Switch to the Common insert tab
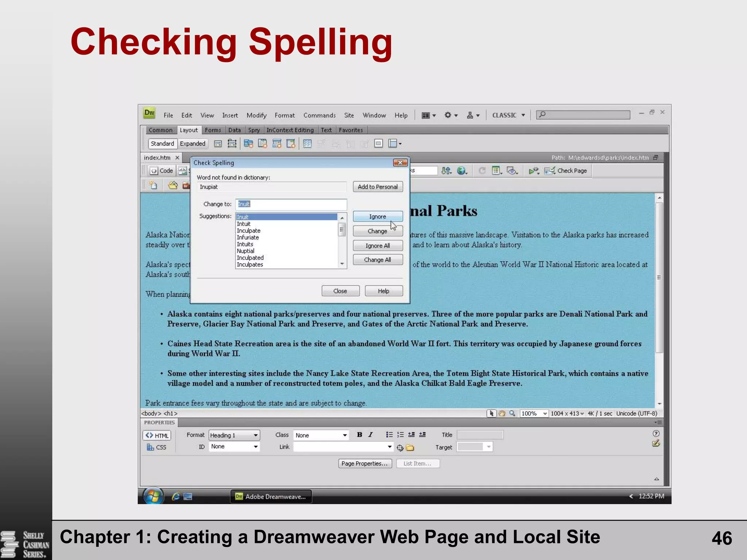This screenshot has width=747, height=560. [160, 130]
